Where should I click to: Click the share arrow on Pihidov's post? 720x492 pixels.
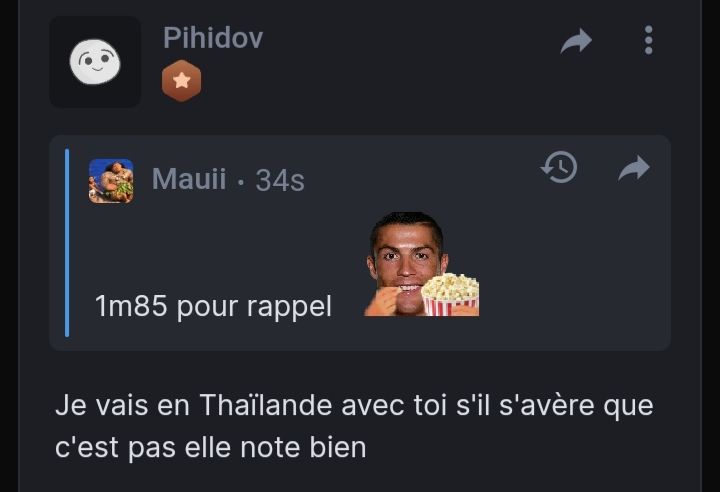[576, 41]
